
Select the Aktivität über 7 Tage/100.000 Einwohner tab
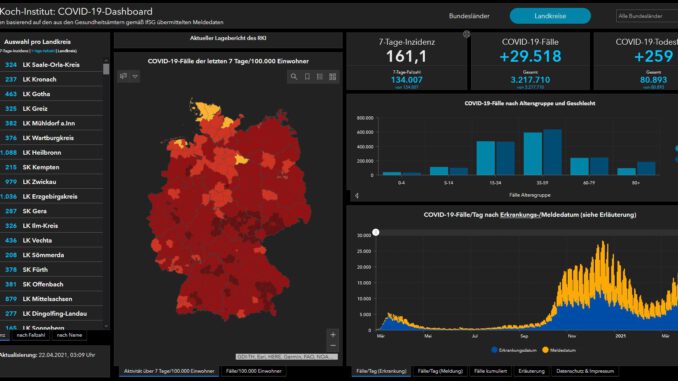[x=169, y=371]
